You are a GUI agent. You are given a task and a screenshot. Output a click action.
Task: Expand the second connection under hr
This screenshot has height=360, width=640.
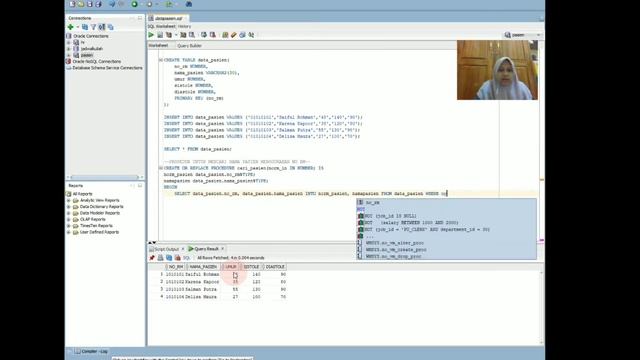pyautogui.click(x=69, y=49)
